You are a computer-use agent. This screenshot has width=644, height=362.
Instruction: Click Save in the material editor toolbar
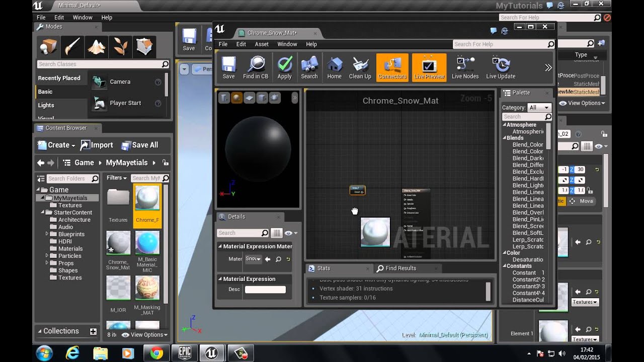tap(228, 67)
